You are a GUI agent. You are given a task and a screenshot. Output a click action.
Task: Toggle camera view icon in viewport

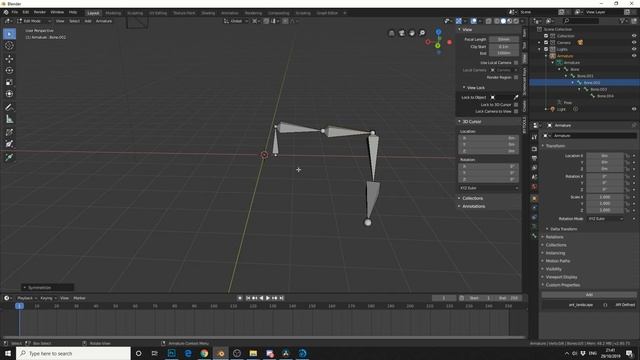click(402, 33)
